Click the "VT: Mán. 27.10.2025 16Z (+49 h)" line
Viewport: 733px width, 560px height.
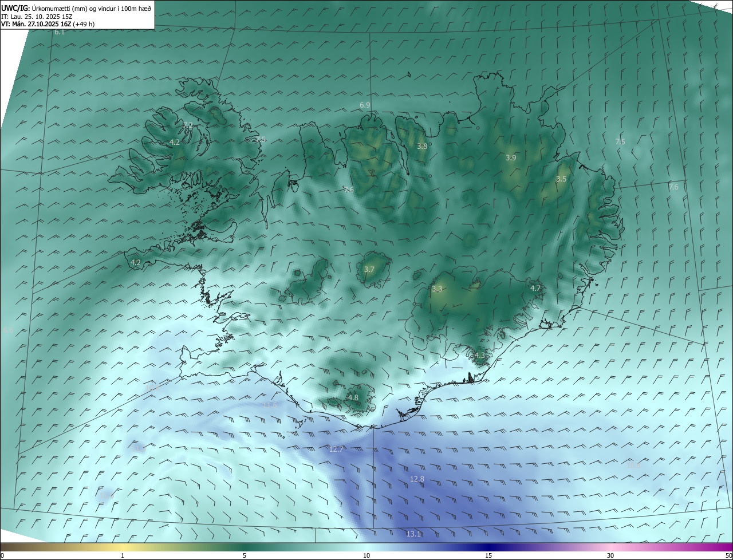(48, 24)
